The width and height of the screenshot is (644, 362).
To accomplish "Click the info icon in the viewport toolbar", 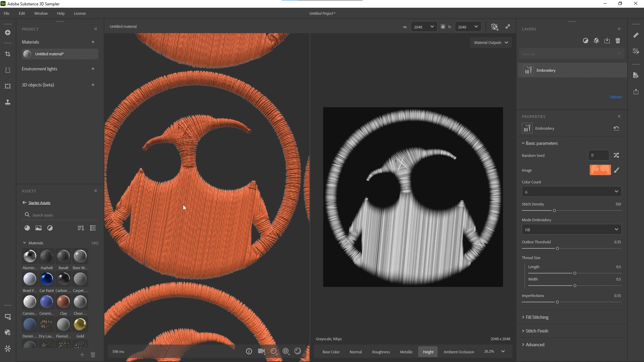I will tap(249, 351).
